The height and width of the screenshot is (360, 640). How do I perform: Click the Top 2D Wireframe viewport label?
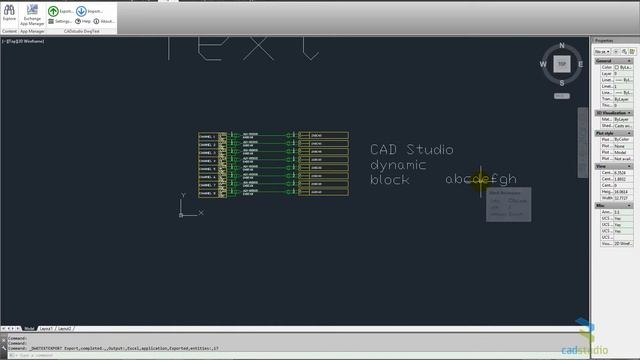coord(23,41)
